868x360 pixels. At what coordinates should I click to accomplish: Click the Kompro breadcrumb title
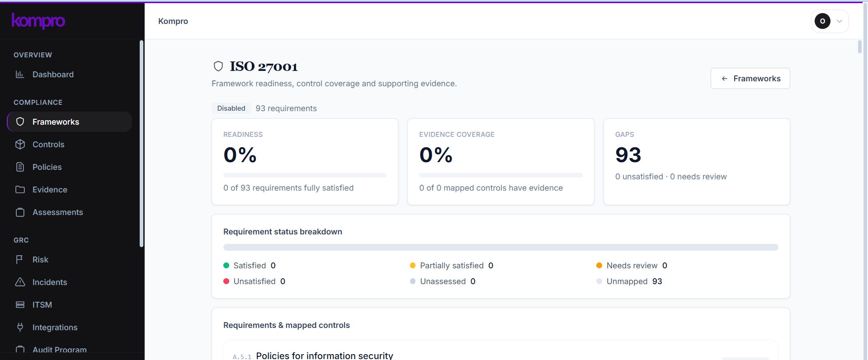point(173,21)
